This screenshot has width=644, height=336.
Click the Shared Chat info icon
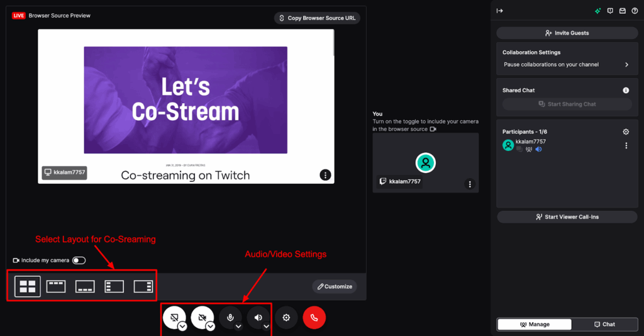(626, 91)
